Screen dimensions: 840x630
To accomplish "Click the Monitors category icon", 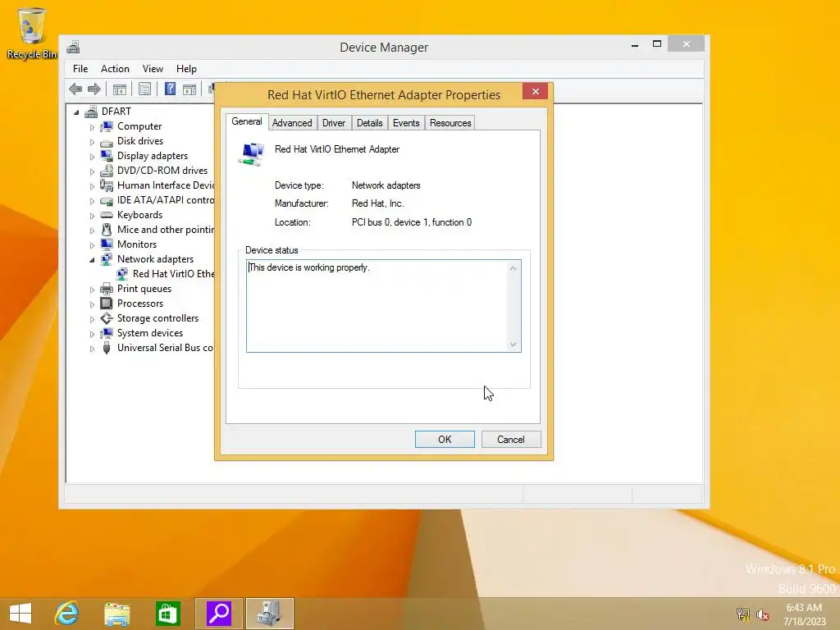I will [107, 244].
